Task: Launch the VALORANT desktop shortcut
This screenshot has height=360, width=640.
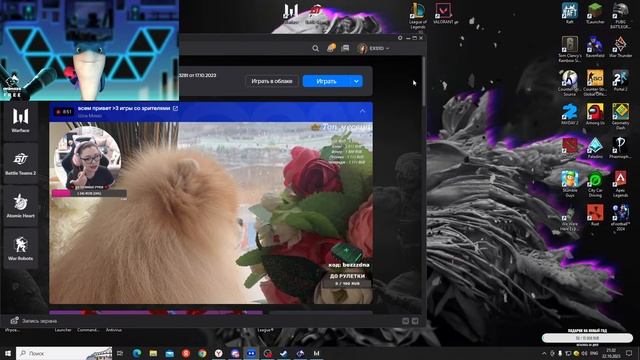Action: 443,14
